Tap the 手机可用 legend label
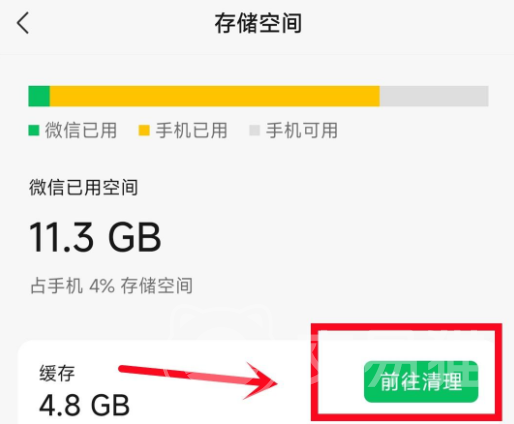The height and width of the screenshot is (424, 514). [x=302, y=130]
